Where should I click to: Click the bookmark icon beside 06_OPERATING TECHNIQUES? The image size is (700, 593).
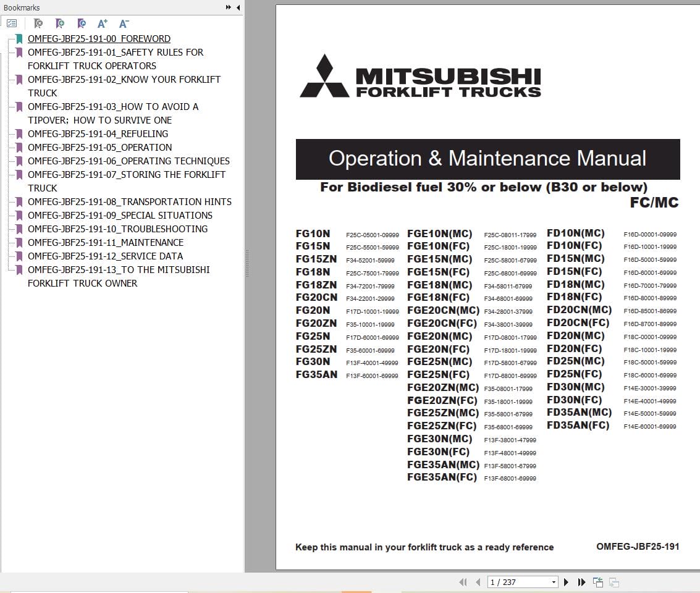19,161
